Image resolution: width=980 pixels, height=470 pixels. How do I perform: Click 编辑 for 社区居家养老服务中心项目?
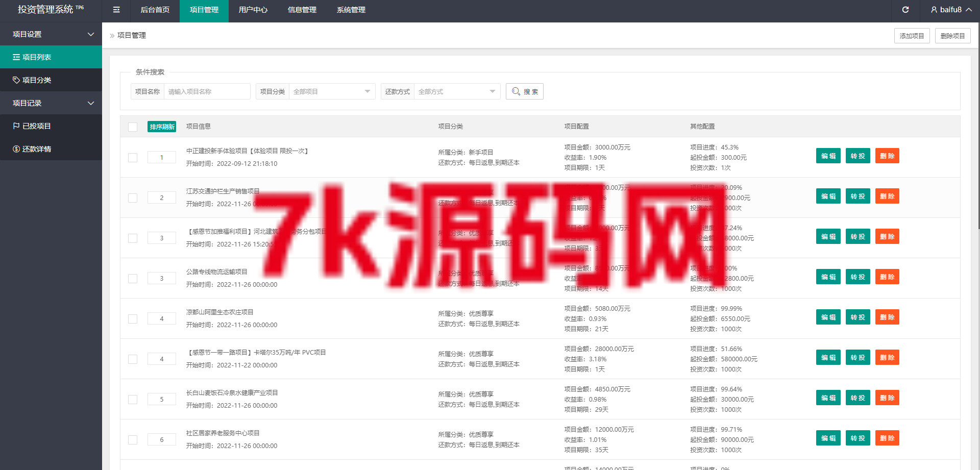(828, 438)
